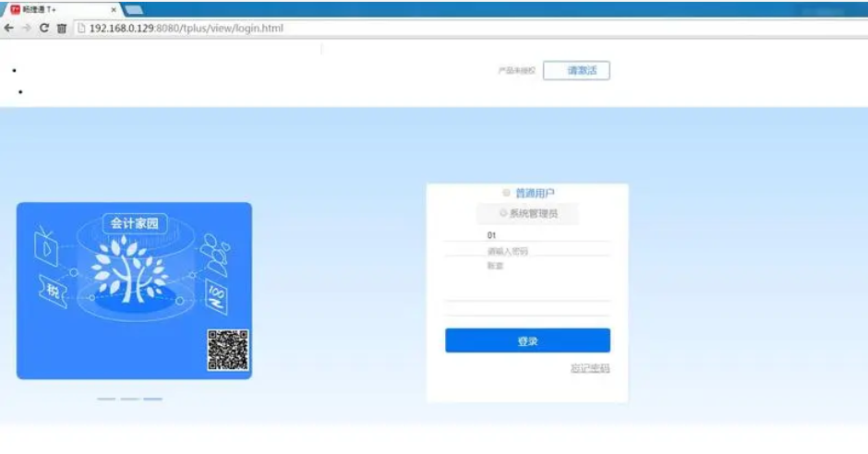Click the 产品未授权 status text

[516, 71]
